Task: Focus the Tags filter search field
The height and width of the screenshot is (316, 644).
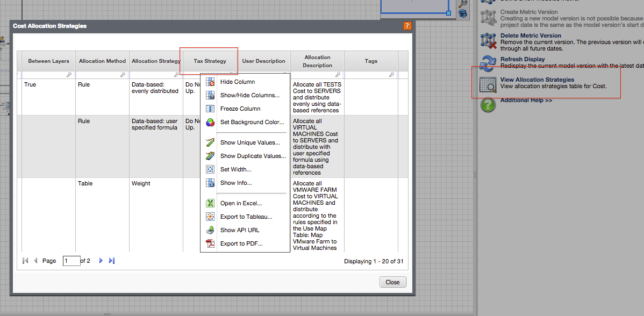Action: point(371,75)
